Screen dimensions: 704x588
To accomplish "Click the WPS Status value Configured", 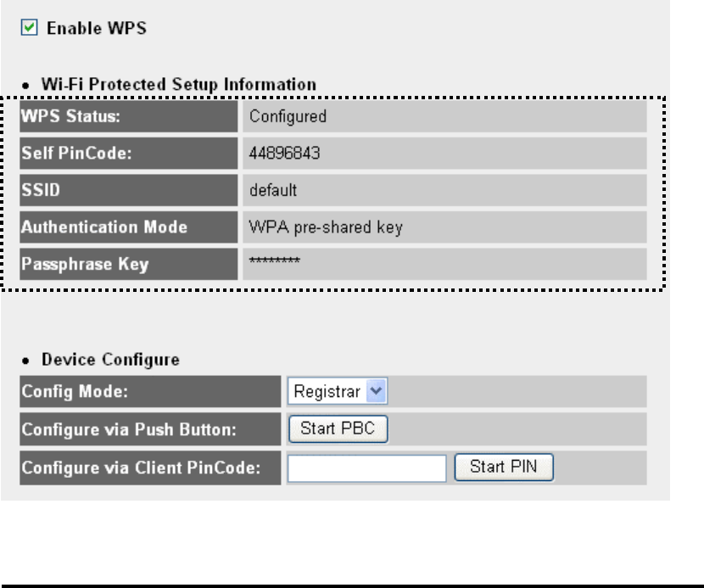I will [x=288, y=117].
